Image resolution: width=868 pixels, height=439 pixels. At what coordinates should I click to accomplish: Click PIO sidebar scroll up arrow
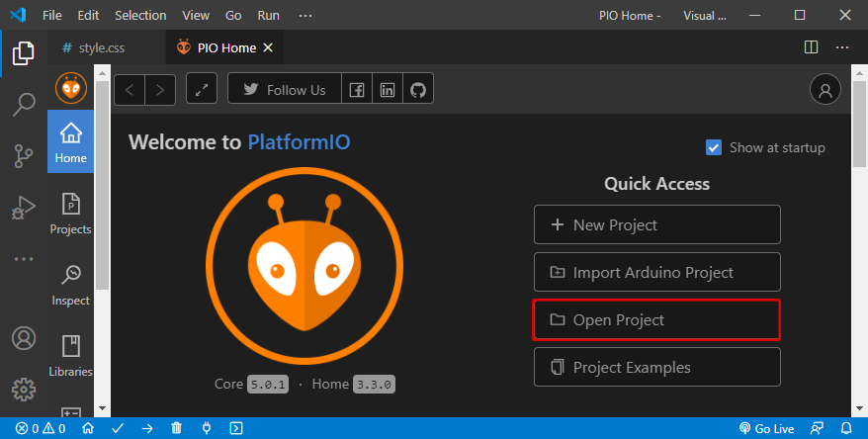pyautogui.click(x=102, y=72)
